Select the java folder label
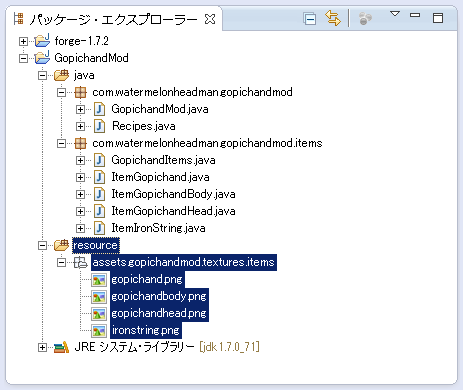463x390 pixels. click(84, 75)
